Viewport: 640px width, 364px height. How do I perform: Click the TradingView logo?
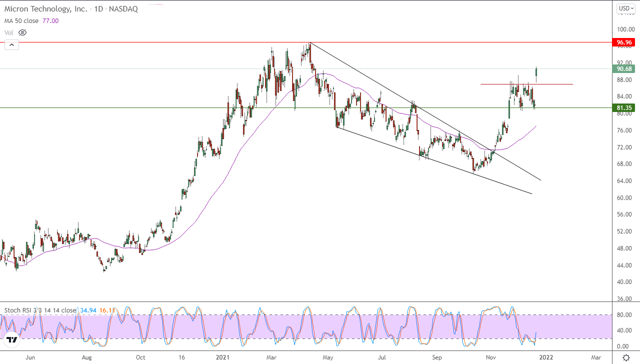tap(12, 340)
